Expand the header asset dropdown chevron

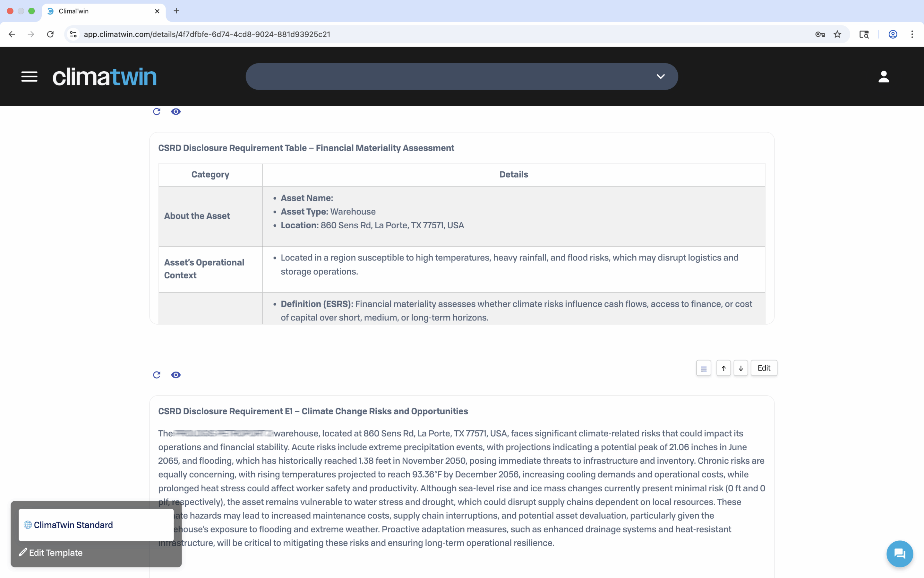(x=661, y=76)
